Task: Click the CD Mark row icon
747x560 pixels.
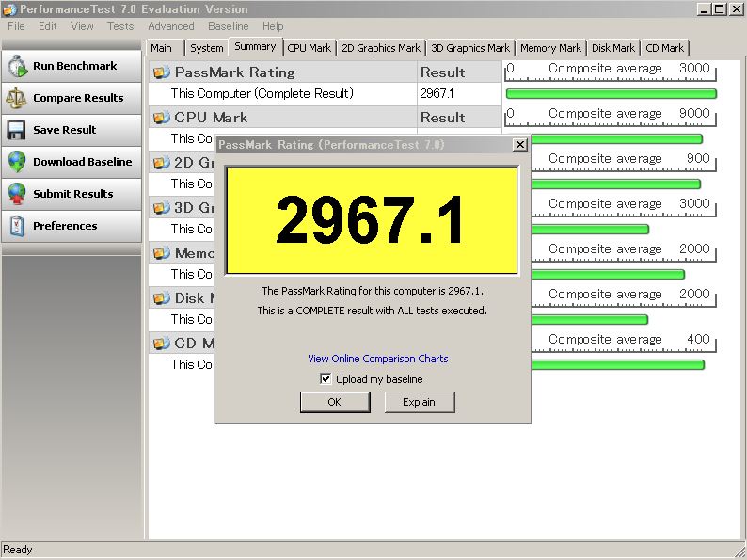Action: pos(162,344)
